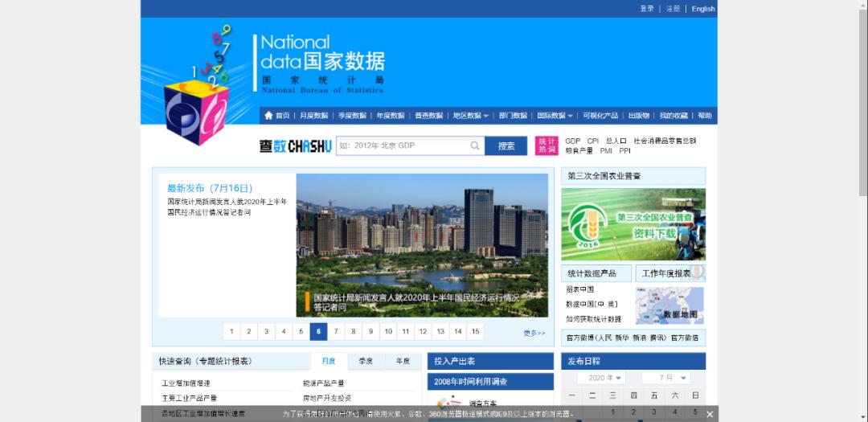Click the city skyline carousel image
The image size is (868, 422).
422,245
